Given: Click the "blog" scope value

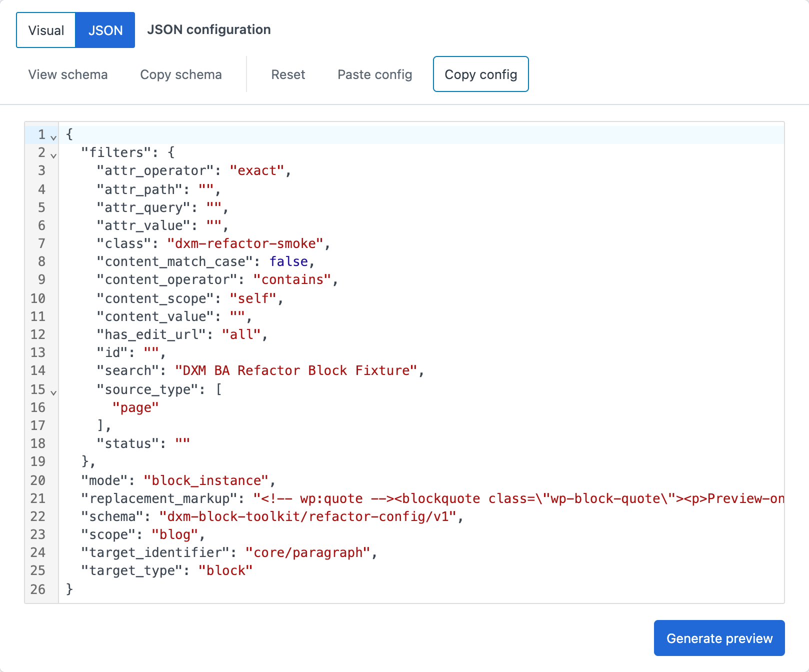Looking at the screenshot, I should (174, 534).
